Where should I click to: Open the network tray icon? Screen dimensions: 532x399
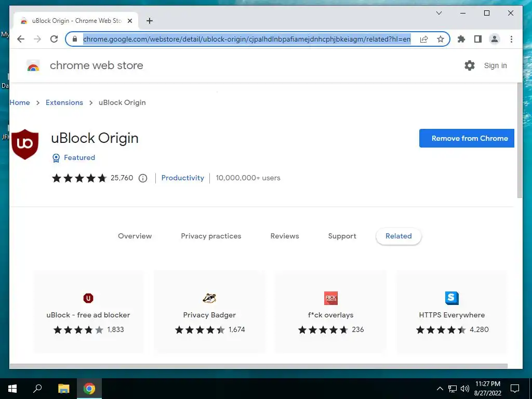tap(453, 389)
